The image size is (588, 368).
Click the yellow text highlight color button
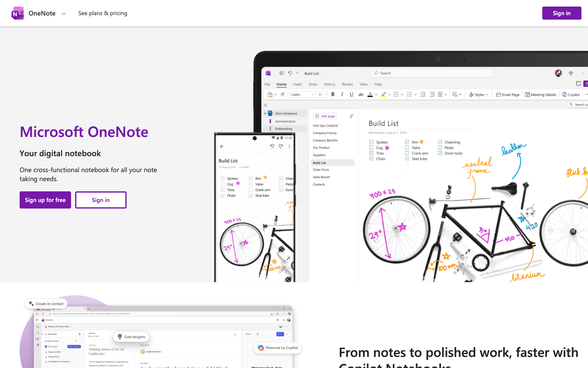click(383, 94)
